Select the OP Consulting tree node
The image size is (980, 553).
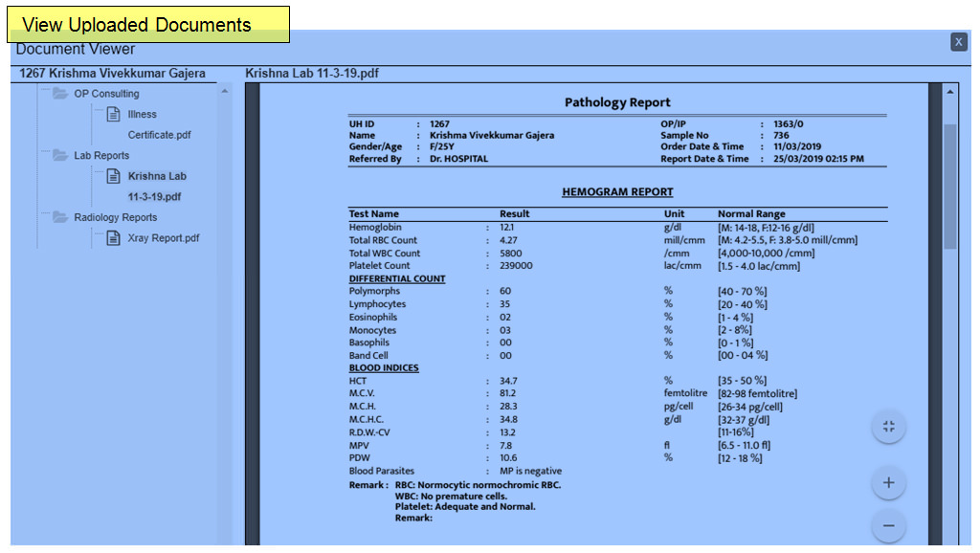(106, 94)
